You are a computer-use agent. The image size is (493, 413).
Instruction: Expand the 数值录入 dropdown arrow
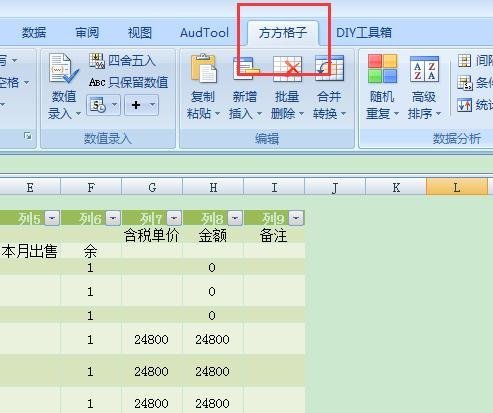click(78, 114)
